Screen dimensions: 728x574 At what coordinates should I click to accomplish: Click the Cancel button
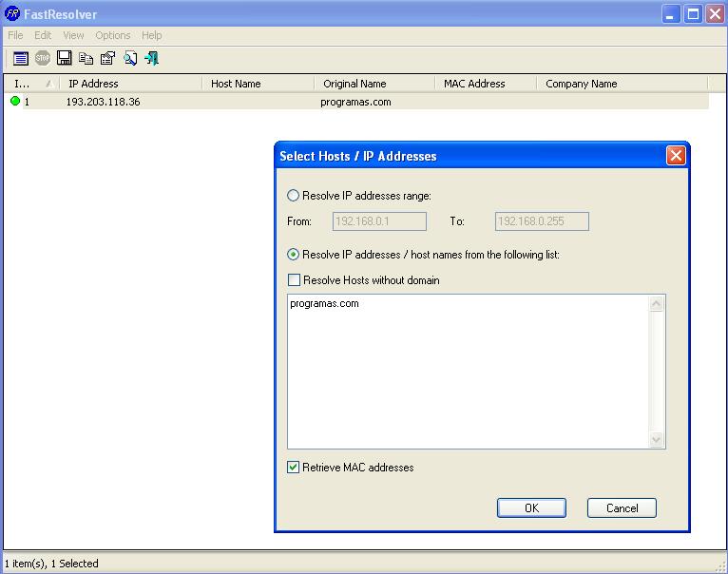(622, 508)
